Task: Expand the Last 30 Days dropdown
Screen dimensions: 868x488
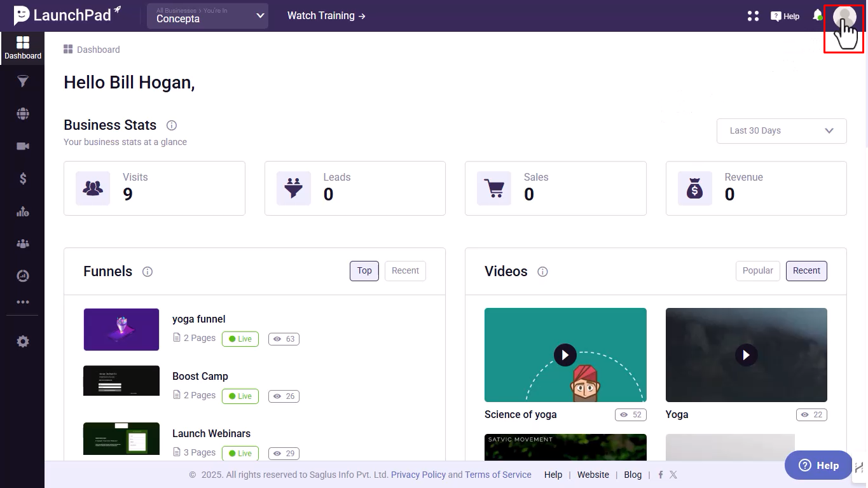Action: pyautogui.click(x=782, y=130)
